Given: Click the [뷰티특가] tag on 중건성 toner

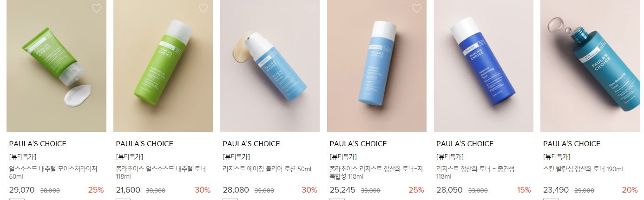Looking at the screenshot, I should (x=450, y=157).
